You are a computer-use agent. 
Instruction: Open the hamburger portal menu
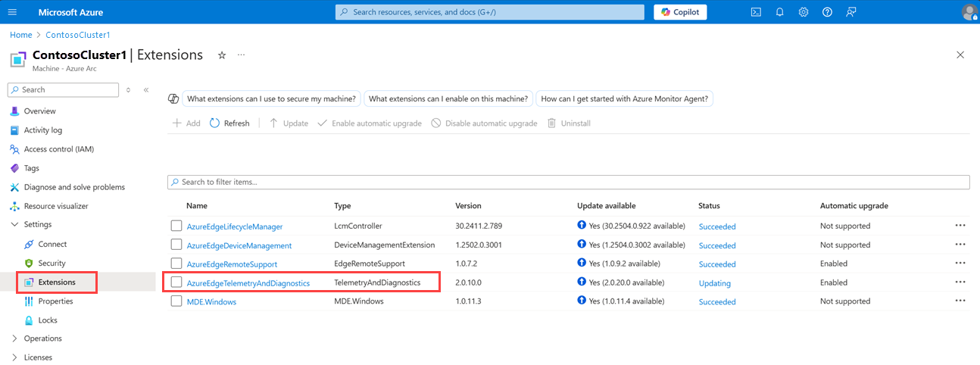pos(12,12)
